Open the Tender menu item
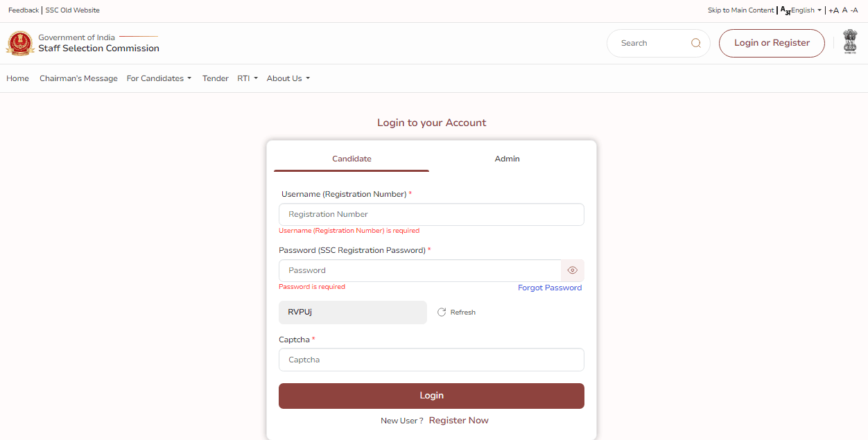This screenshot has width=868, height=440. pos(215,78)
